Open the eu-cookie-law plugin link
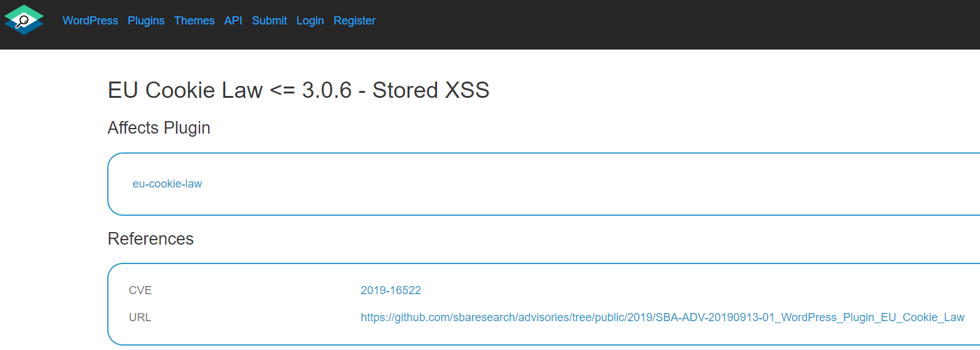The image size is (980, 350). coord(167,184)
